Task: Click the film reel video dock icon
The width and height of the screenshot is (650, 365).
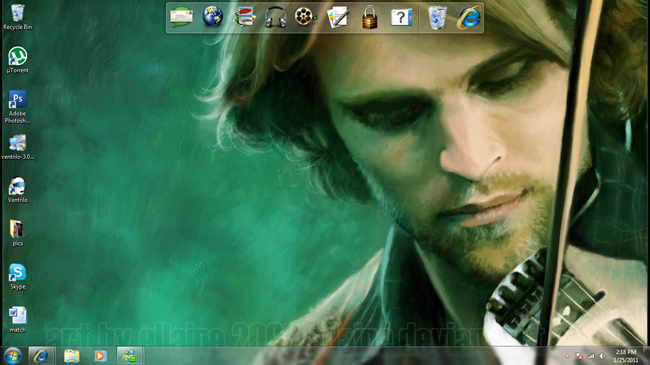Action: [x=306, y=17]
